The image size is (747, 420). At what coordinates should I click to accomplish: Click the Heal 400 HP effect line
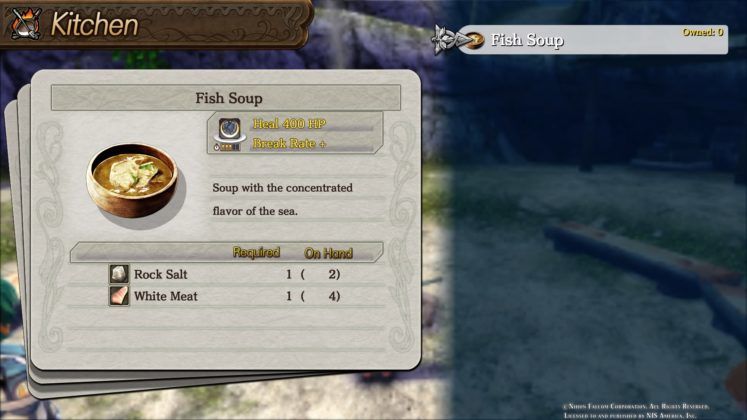pos(289,124)
